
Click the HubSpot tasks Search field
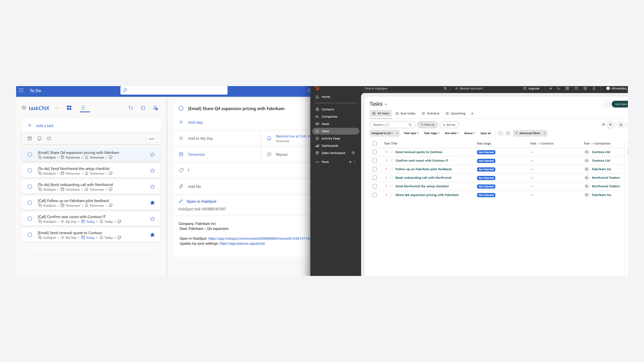coord(392,125)
